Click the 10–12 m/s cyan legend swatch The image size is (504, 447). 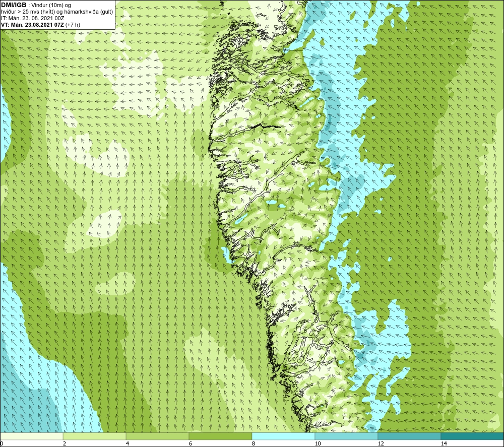click(x=347, y=436)
